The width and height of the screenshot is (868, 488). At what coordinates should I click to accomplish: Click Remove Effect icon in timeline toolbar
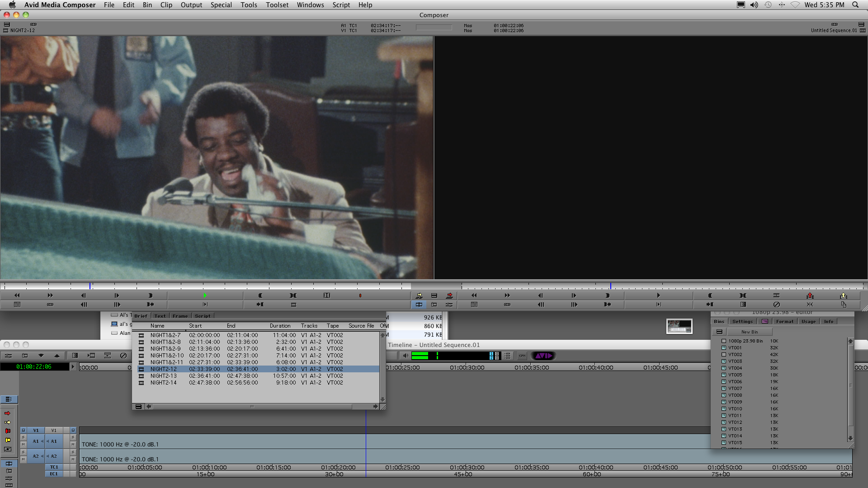(123, 356)
